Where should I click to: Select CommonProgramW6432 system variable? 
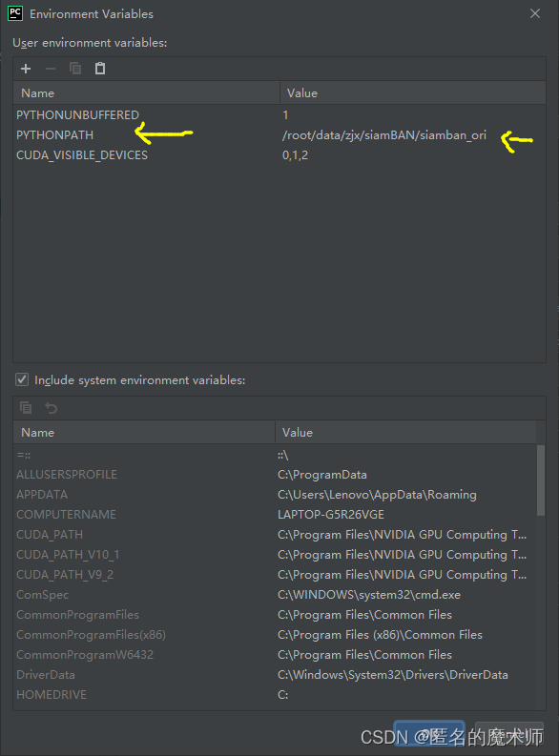(x=85, y=655)
